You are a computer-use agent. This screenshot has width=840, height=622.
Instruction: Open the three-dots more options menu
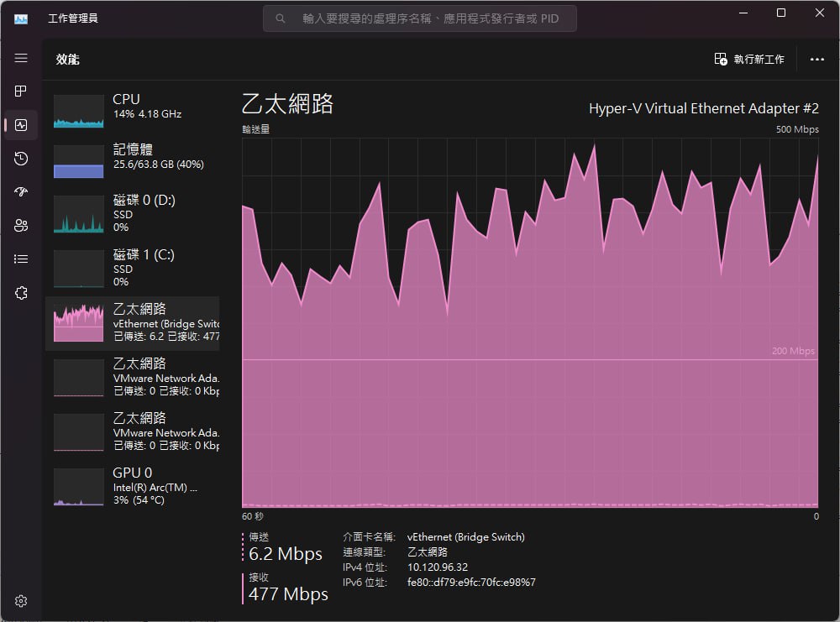point(817,59)
